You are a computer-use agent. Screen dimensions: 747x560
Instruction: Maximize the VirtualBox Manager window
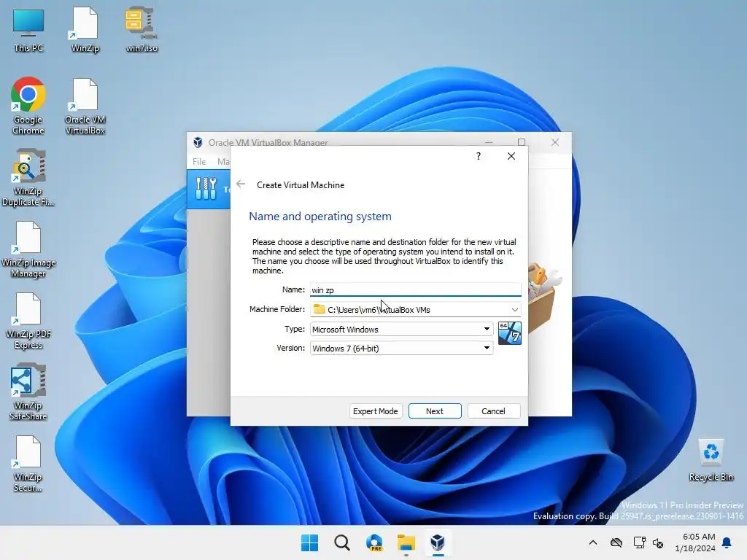521,142
